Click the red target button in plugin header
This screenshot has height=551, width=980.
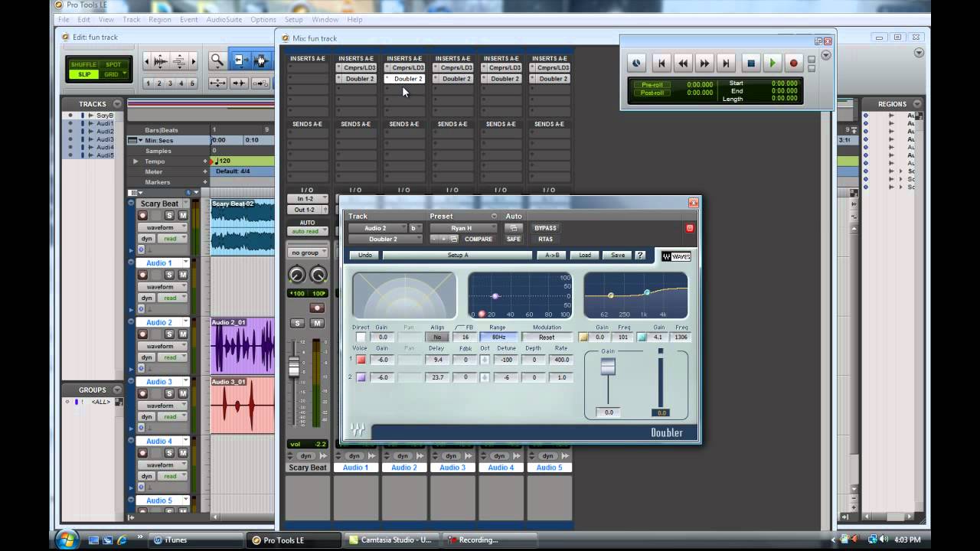tap(690, 228)
